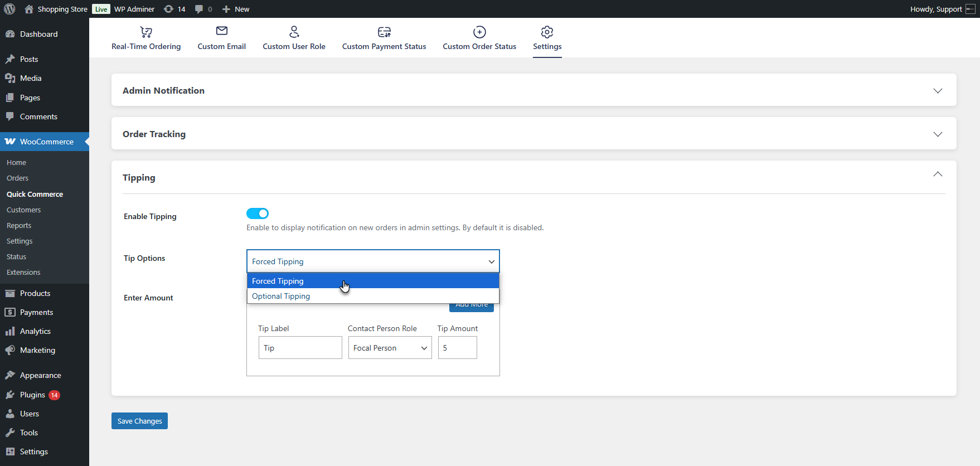
Task: Click the Custom Email envelope icon
Action: (222, 31)
